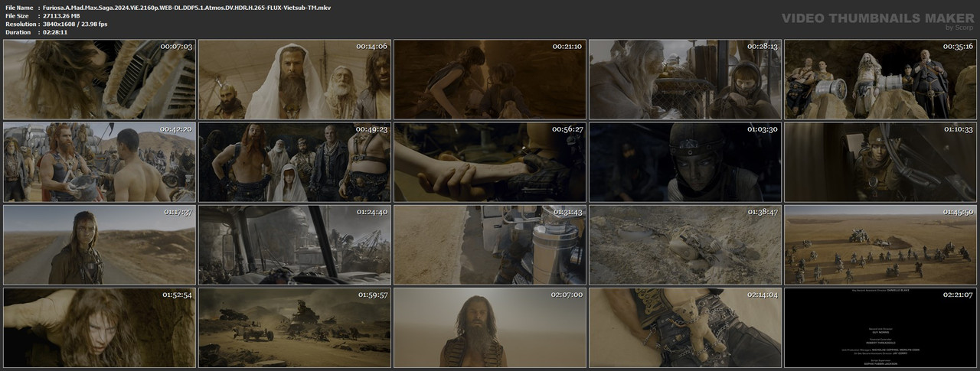Select the thumbnail at 00:07:03
The height and width of the screenshot is (371, 980).
100,80
